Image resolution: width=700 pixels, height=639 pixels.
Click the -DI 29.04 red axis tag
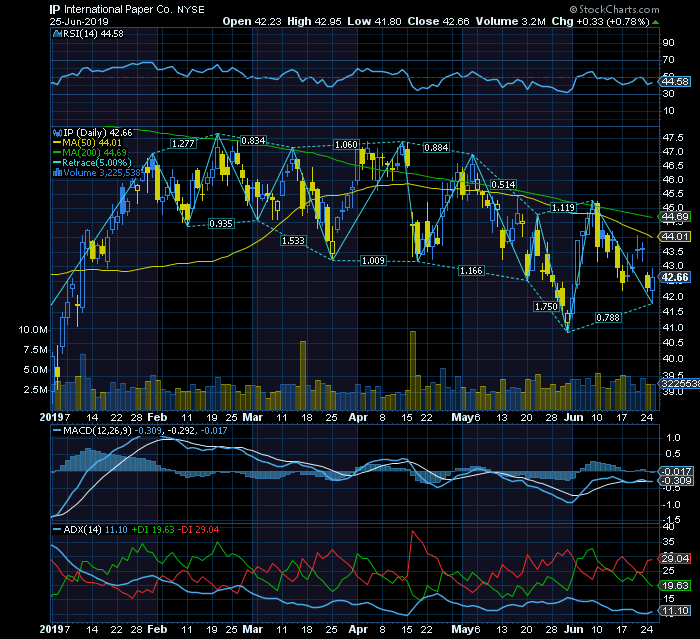[x=675, y=559]
